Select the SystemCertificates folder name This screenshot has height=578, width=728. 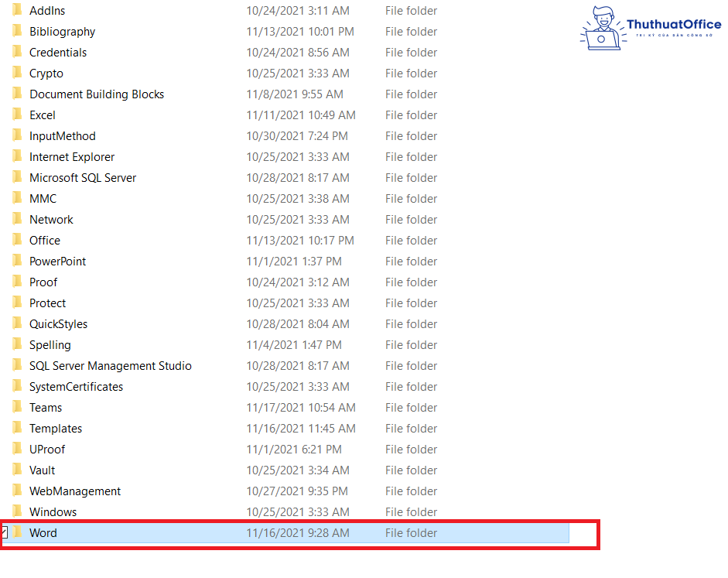[76, 387]
